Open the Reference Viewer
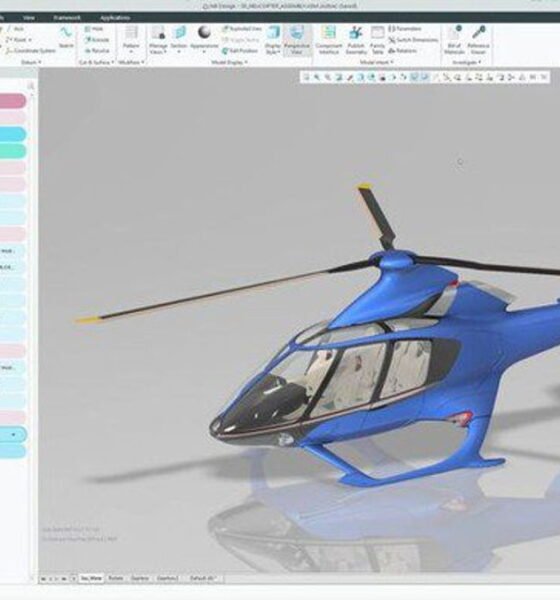This screenshot has width=560, height=600. point(478,40)
